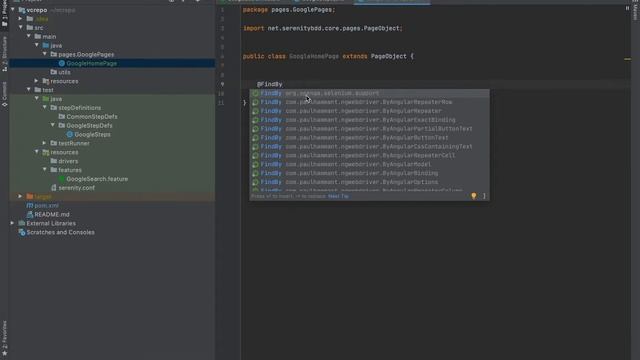Choose FindBy ByAngularRepeaterRow suggestion

coord(369,102)
